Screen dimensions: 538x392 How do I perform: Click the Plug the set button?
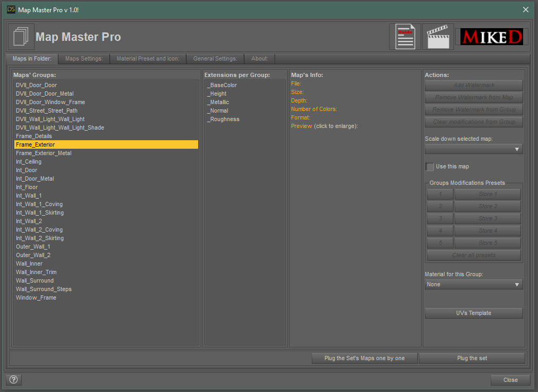pos(472,358)
